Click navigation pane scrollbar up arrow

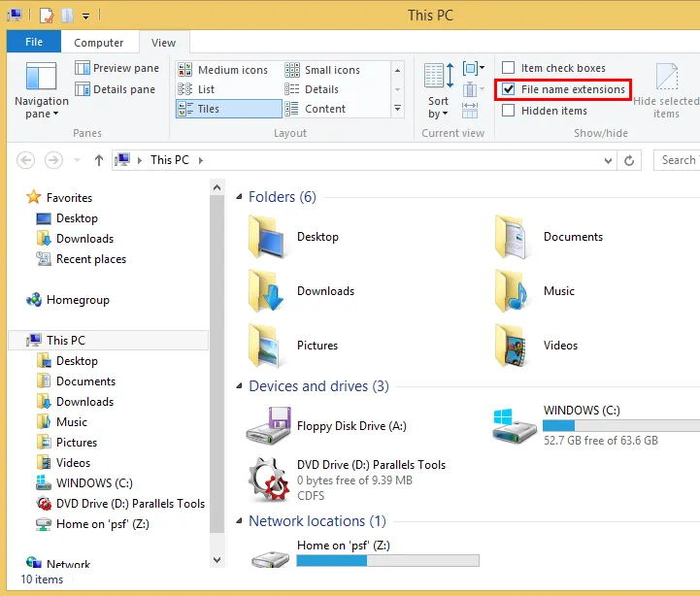[x=217, y=187]
